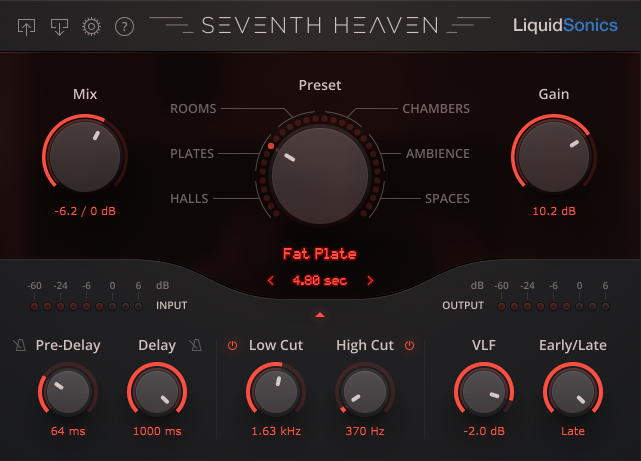This screenshot has height=461, width=641.
Task: Click the next decay time right arrow
Action: (370, 281)
